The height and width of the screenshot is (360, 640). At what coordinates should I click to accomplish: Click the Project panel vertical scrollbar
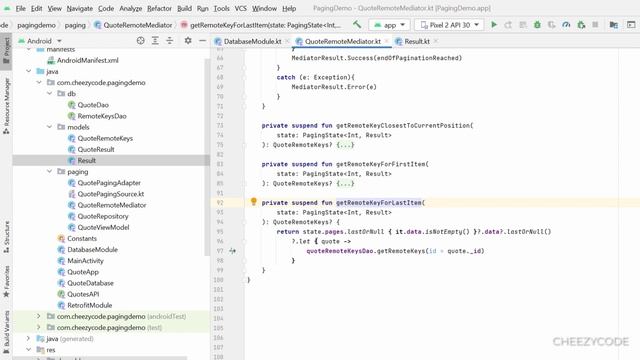(x=207, y=157)
